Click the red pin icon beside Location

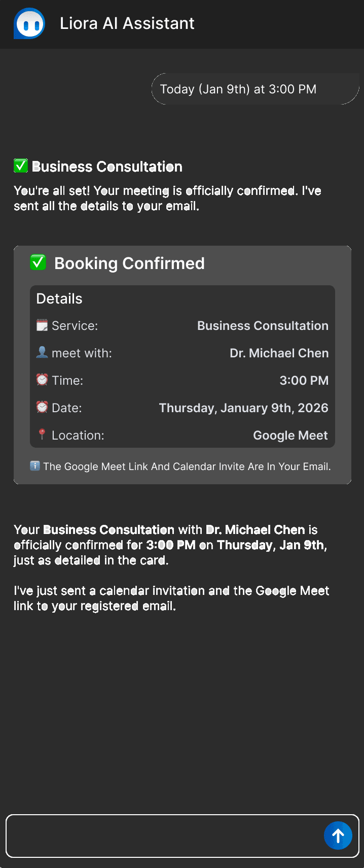pos(42,435)
